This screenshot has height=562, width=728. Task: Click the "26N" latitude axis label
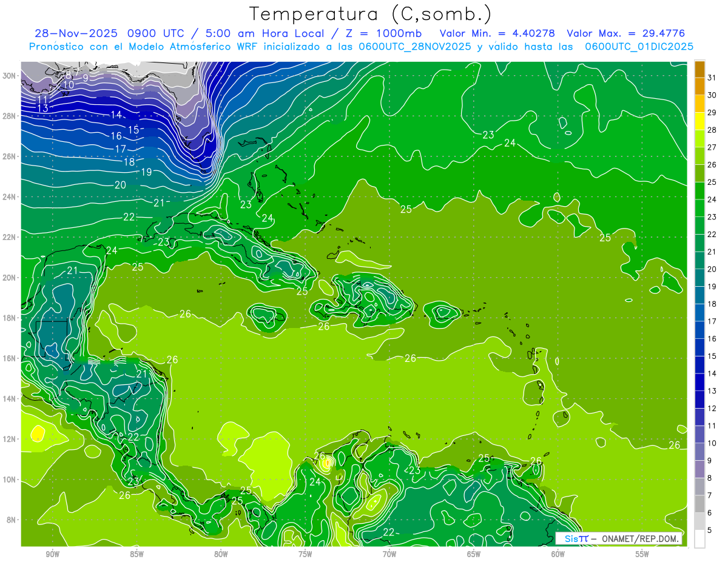[10, 156]
